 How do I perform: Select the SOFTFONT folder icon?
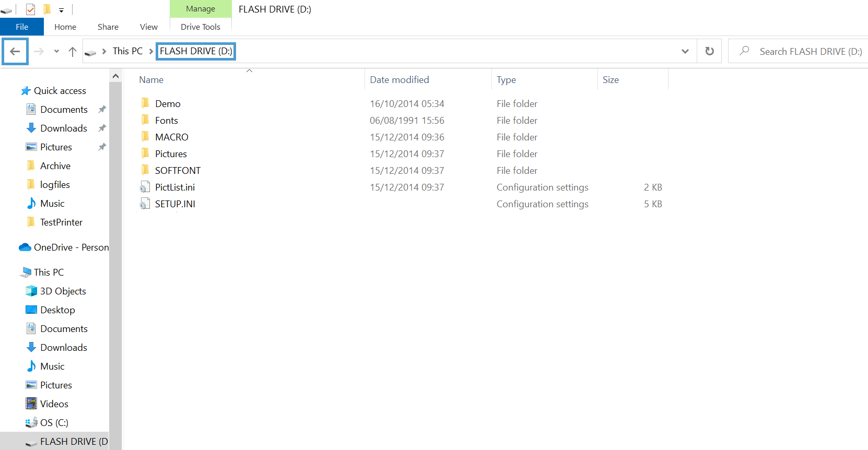click(x=145, y=170)
